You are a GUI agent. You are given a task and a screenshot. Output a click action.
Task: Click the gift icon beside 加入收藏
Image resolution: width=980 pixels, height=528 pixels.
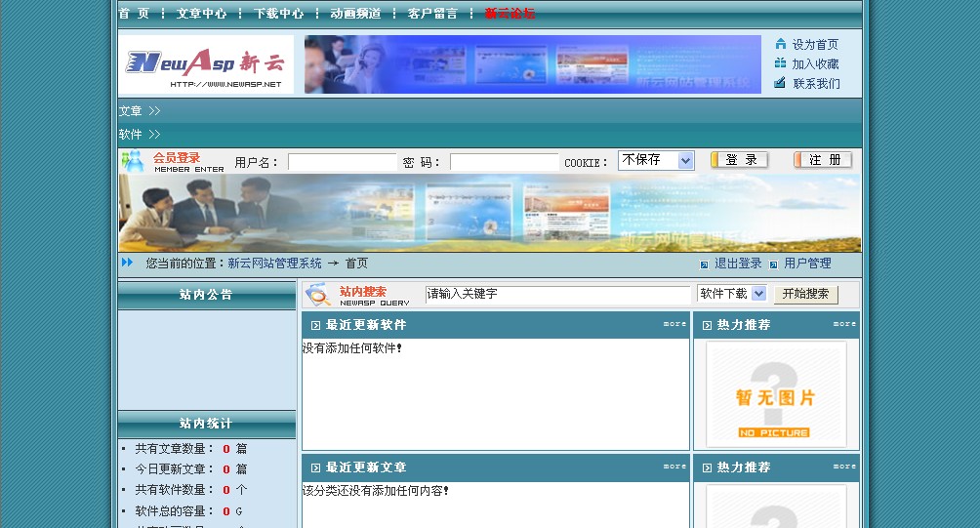[780, 63]
